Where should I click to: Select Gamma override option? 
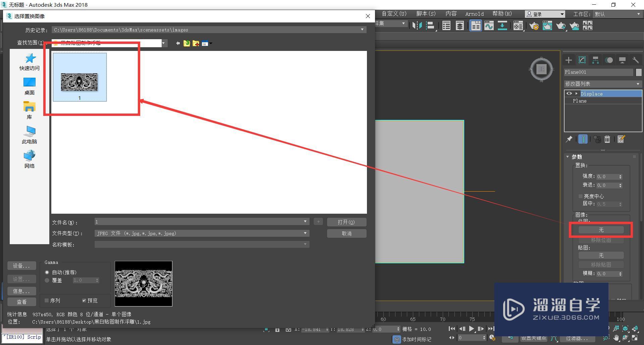tap(47, 280)
